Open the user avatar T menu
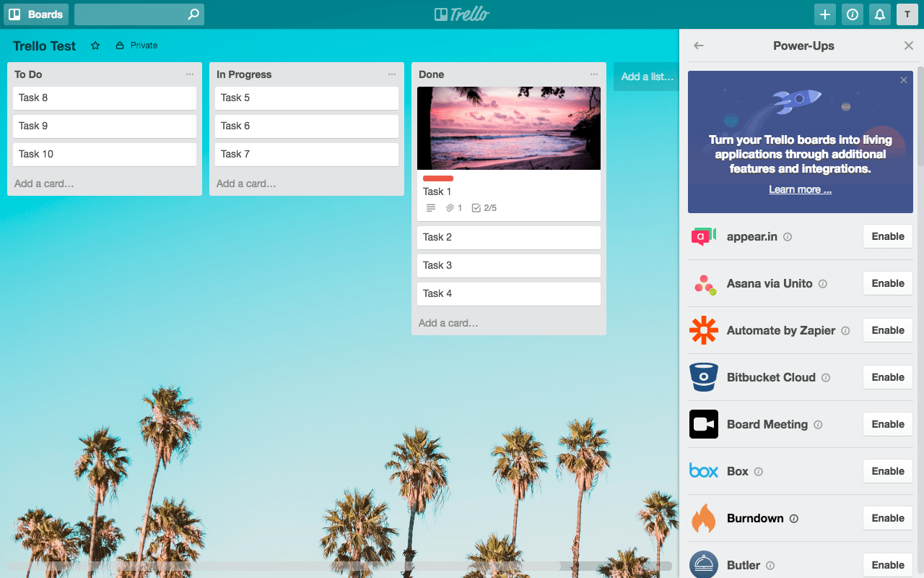 (x=907, y=14)
